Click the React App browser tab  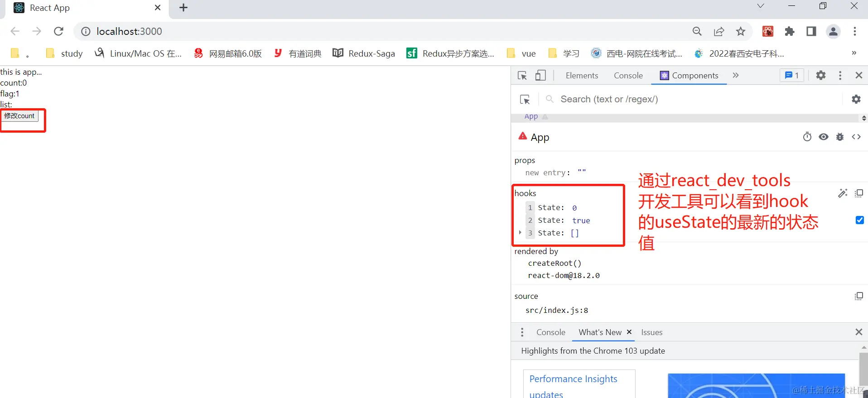pyautogui.click(x=86, y=8)
